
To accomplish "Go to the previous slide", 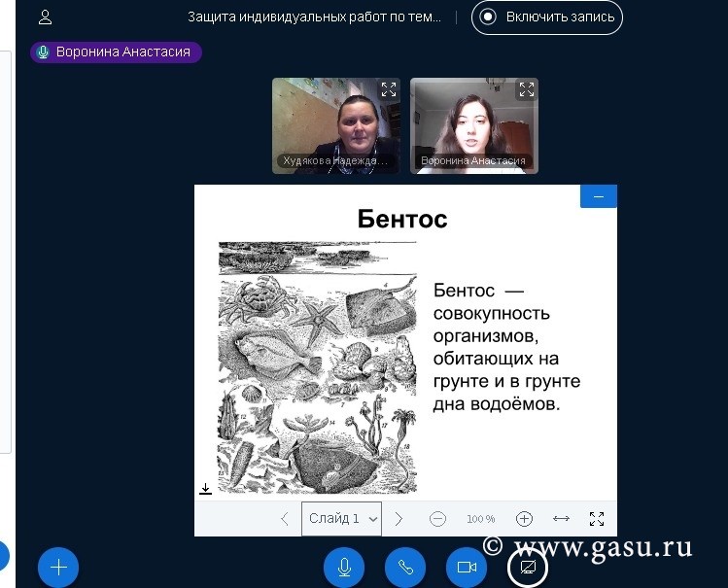I will click(x=285, y=519).
